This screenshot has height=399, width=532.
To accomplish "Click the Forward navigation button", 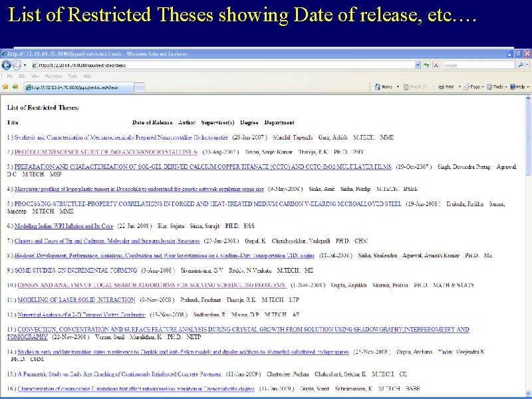I will click(17, 65).
